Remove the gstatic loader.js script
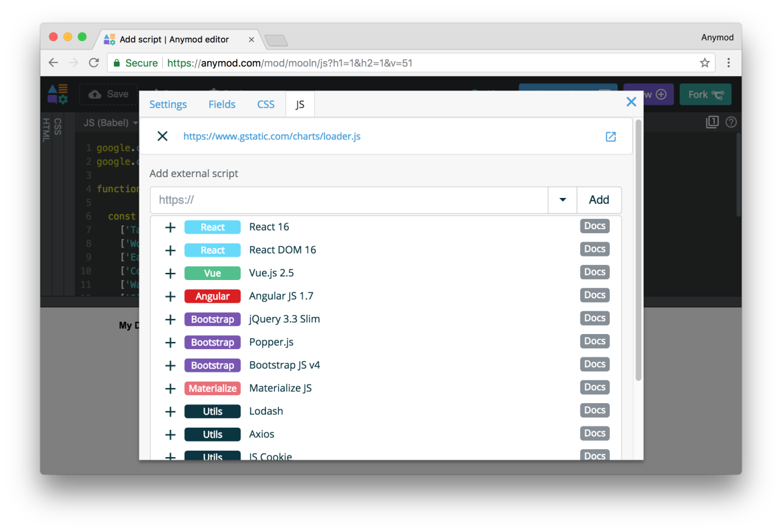The height and width of the screenshot is (532, 782). click(x=162, y=136)
